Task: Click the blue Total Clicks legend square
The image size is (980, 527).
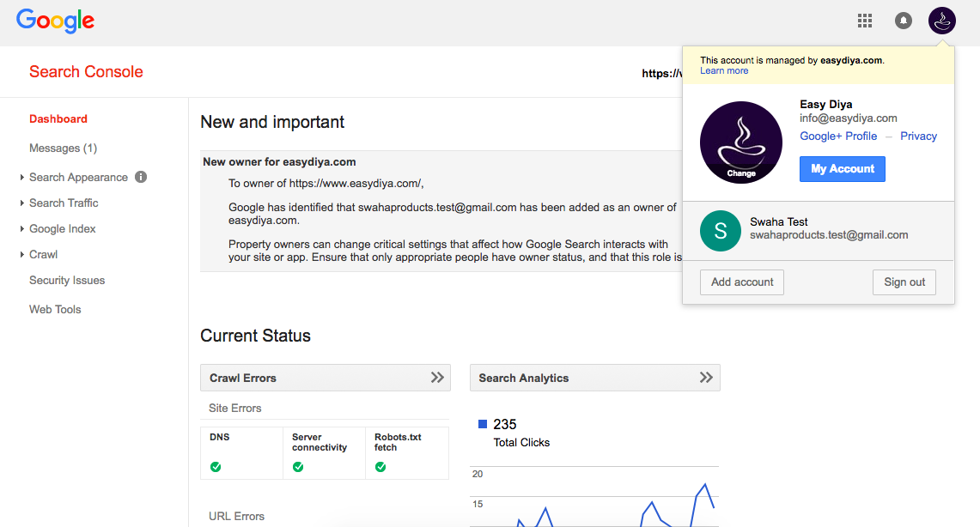Action: (483, 424)
